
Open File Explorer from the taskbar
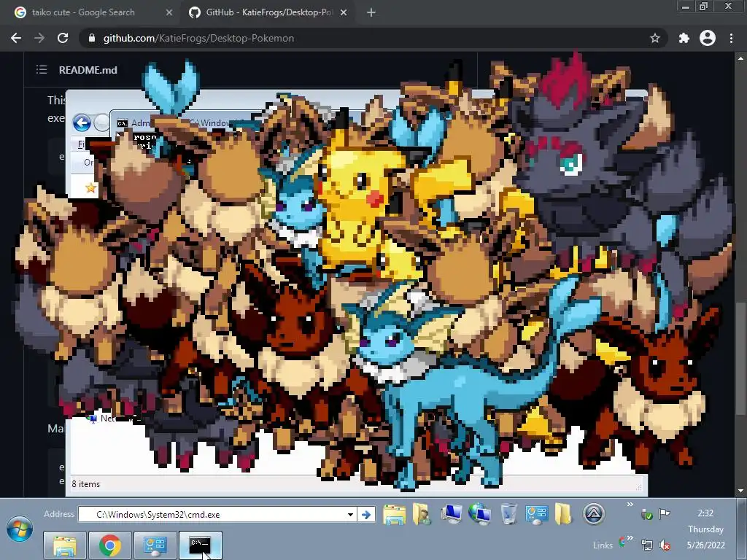(x=65, y=545)
